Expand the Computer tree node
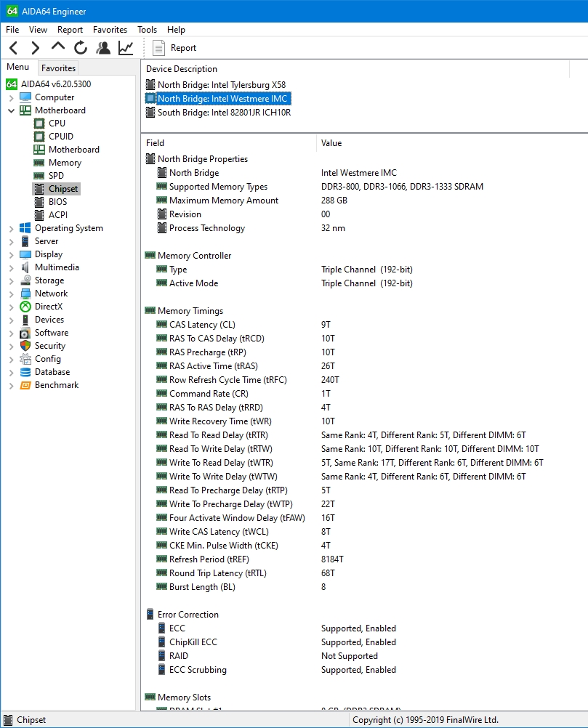The image size is (588, 728). (11, 98)
